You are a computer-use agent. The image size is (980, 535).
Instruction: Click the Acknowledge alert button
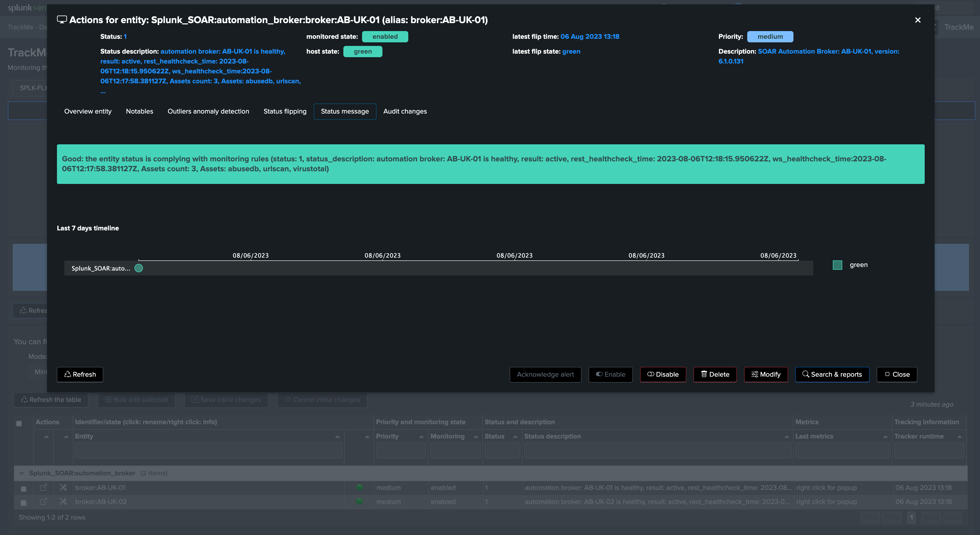pyautogui.click(x=545, y=374)
